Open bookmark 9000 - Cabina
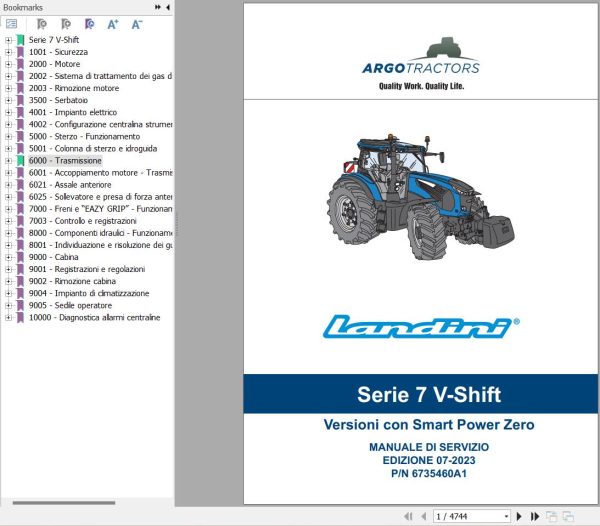The height and width of the screenshot is (526, 600). point(54,257)
